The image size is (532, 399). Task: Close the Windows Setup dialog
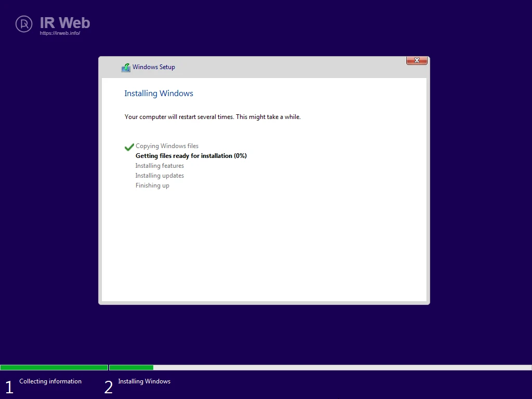(417, 61)
